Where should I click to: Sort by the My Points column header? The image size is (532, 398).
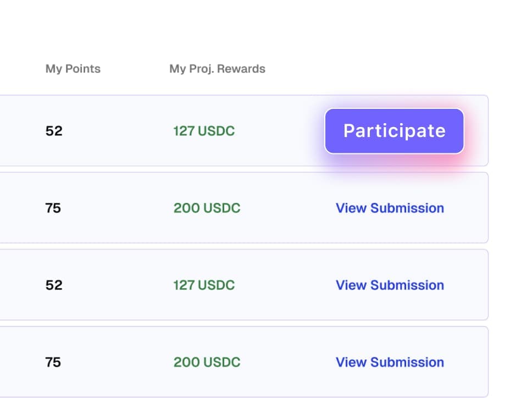pyautogui.click(x=73, y=69)
